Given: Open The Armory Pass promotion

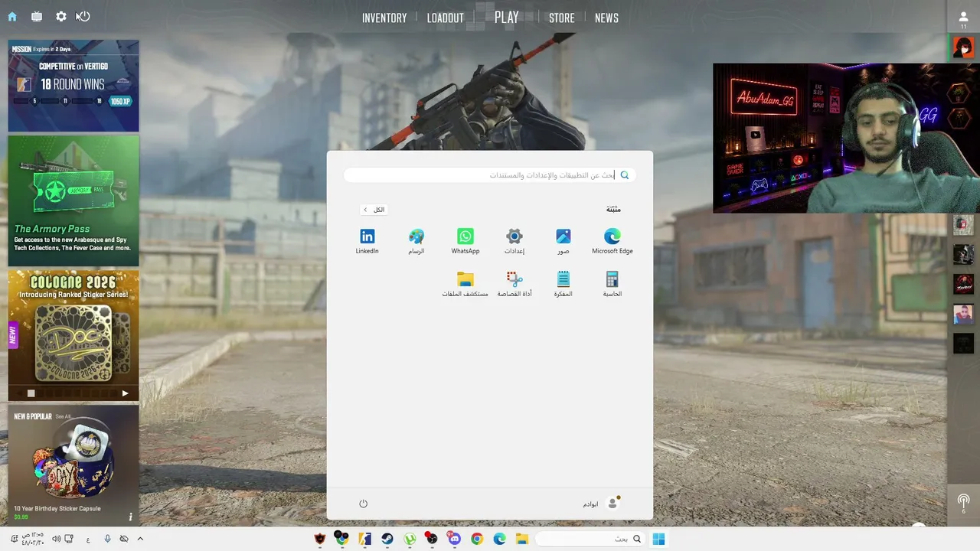Looking at the screenshot, I should [x=73, y=201].
